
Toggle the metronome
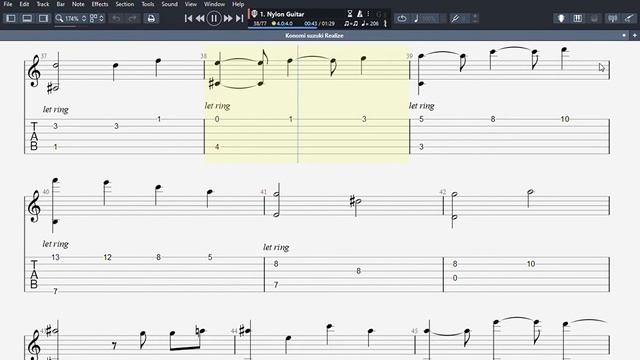360,14
